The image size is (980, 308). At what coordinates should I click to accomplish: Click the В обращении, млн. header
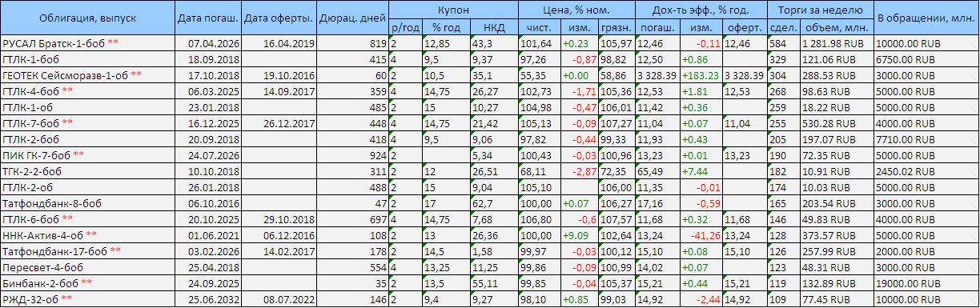click(926, 18)
